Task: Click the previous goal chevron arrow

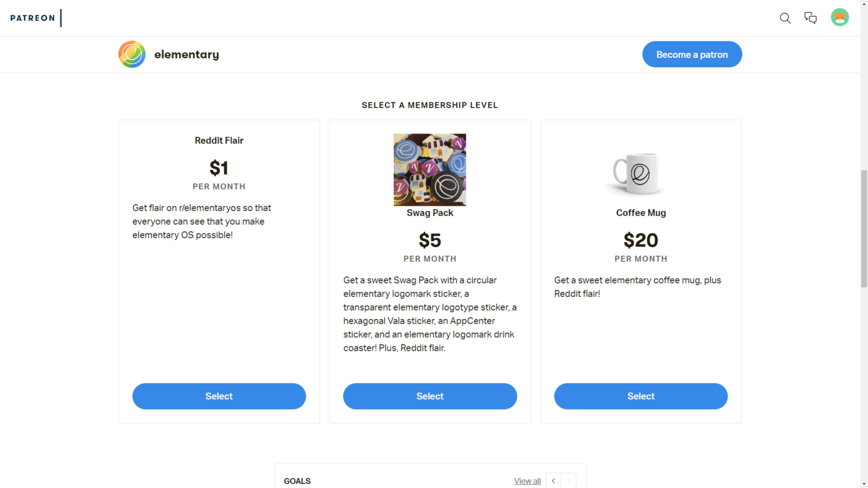Action: [553, 481]
